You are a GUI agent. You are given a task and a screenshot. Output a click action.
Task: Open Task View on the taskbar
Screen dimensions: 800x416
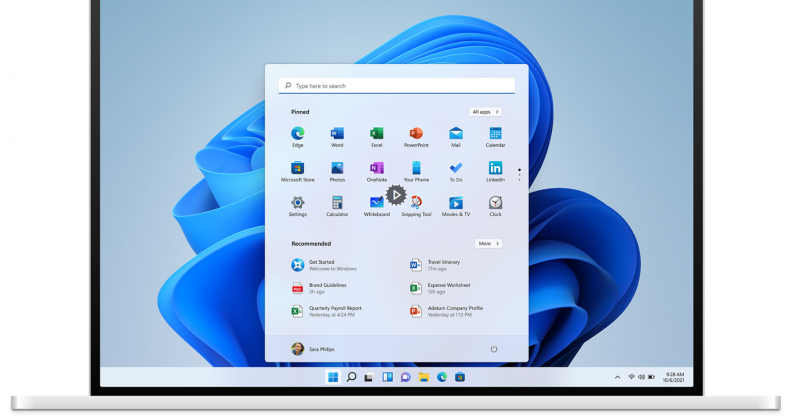click(369, 378)
